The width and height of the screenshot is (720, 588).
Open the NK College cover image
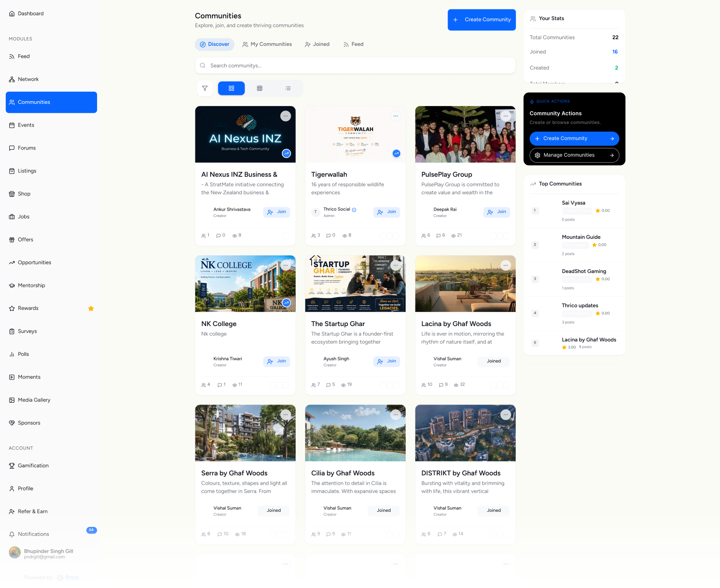[245, 284]
